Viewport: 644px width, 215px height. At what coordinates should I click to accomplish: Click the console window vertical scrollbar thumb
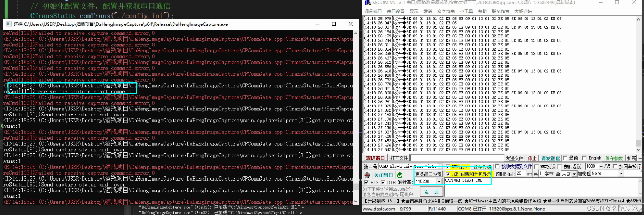click(356, 187)
